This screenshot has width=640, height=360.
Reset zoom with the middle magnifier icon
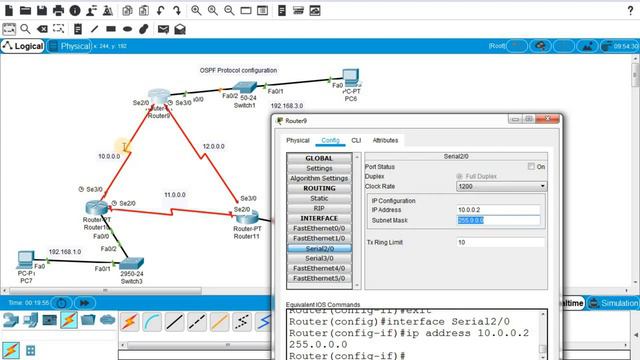213,11
